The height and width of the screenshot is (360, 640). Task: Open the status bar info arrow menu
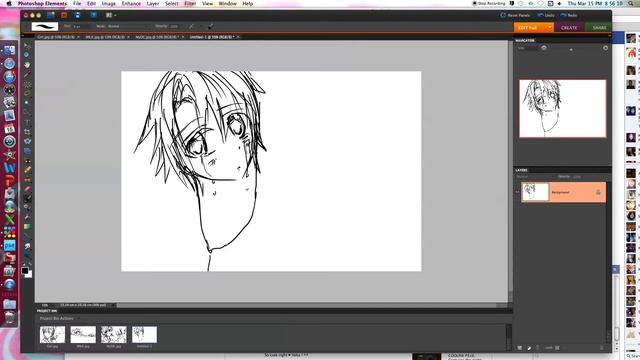click(113, 305)
